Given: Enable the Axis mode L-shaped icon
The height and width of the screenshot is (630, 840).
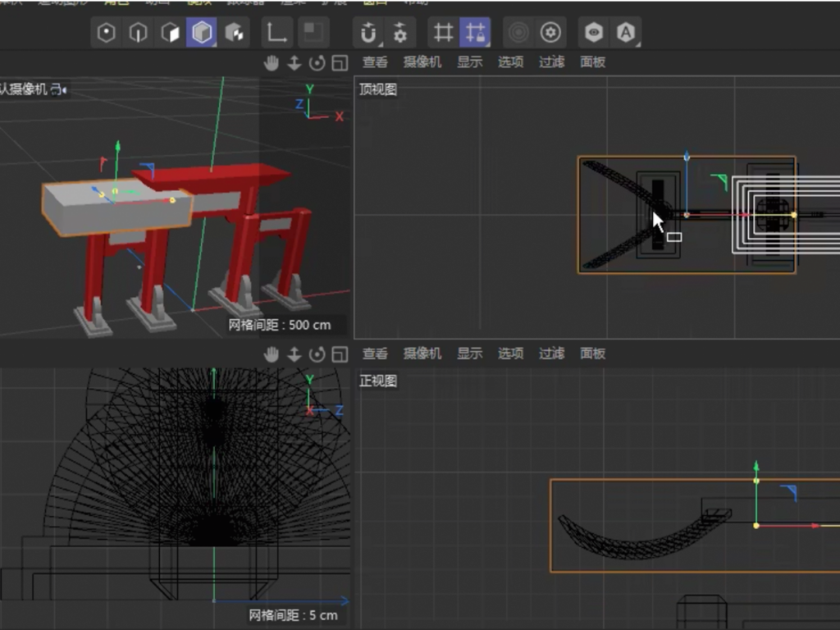Looking at the screenshot, I should point(277,33).
